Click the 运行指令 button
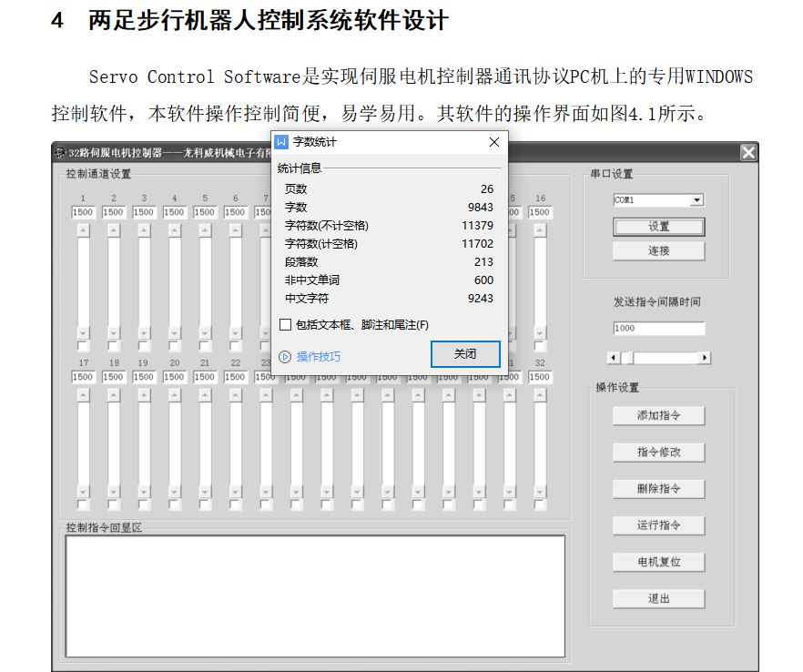 658,525
